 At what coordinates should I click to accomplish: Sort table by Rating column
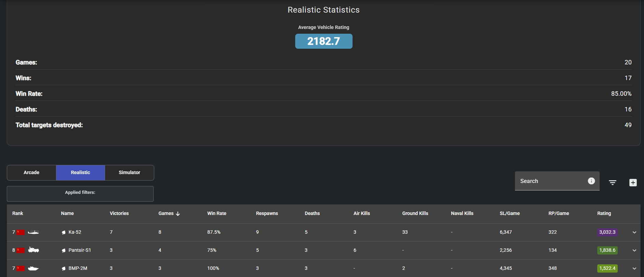(604, 213)
